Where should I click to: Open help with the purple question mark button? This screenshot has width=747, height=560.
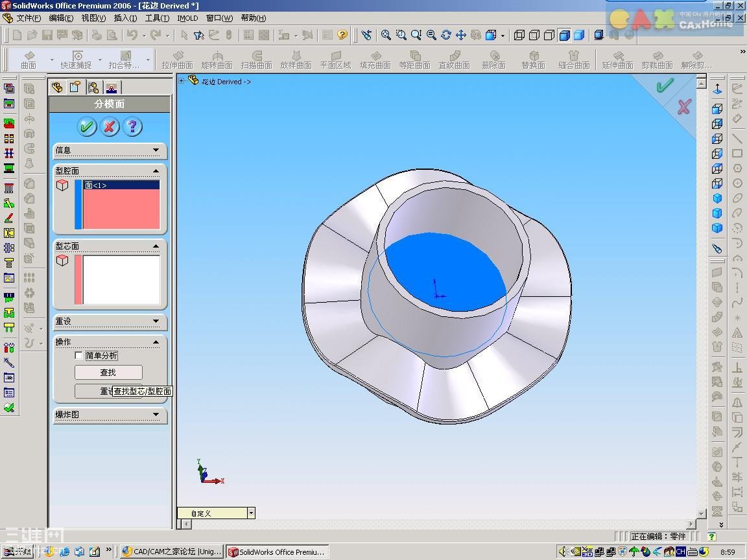(x=132, y=126)
